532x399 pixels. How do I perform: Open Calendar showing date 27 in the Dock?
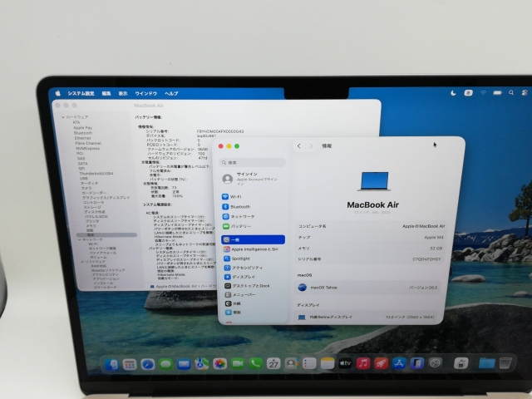[273, 364]
